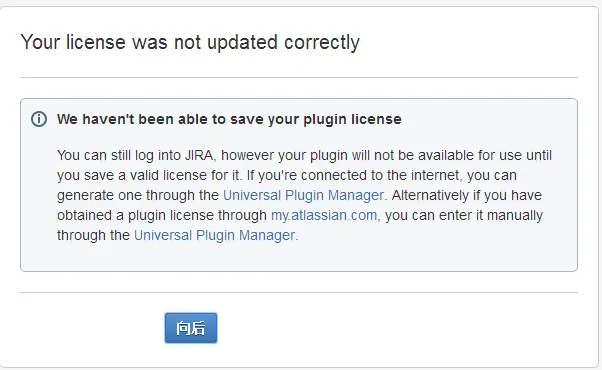Click the divider line above the 向后 button
The image size is (602, 370).
tap(299, 292)
